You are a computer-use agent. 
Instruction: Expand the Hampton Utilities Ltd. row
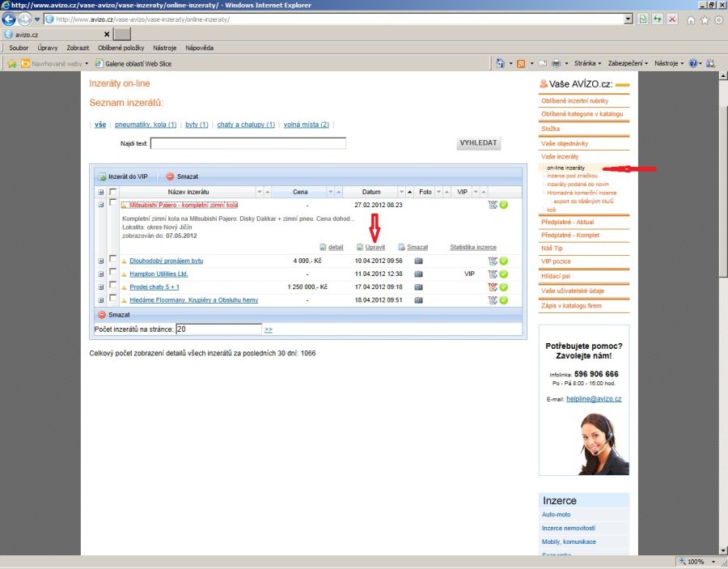coord(101,274)
